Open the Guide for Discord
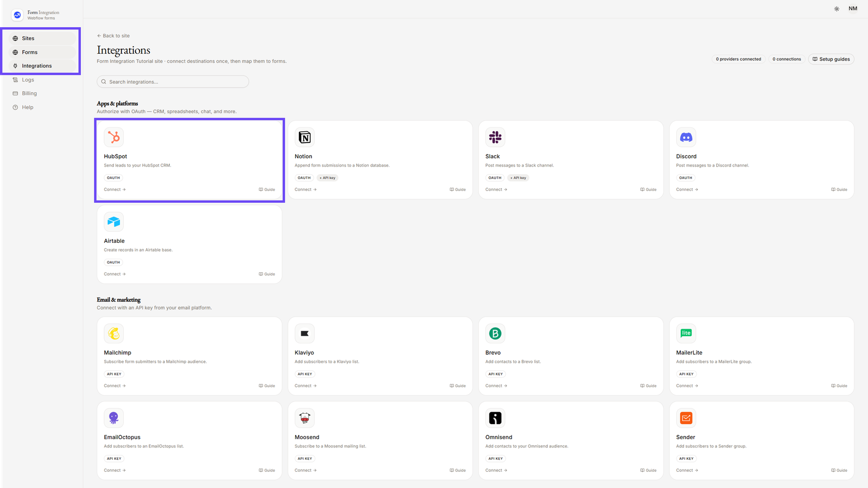 click(x=839, y=190)
